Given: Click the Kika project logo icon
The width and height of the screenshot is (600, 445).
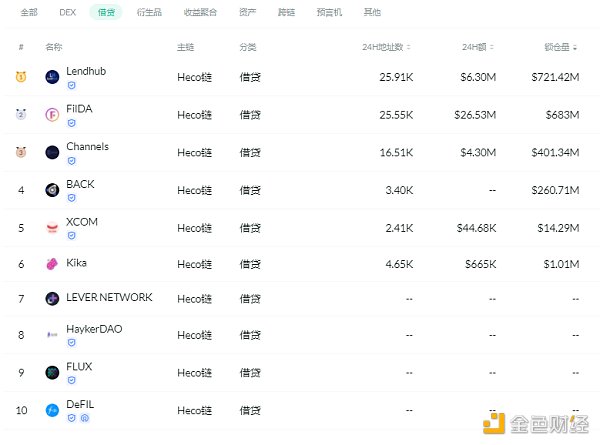Looking at the screenshot, I should click(52, 264).
